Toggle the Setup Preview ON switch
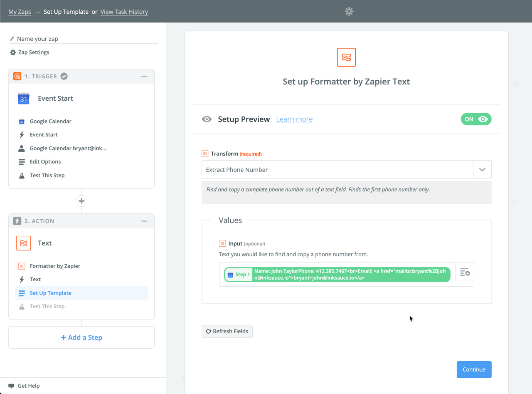Viewport: 532px width, 394px height. [476, 119]
